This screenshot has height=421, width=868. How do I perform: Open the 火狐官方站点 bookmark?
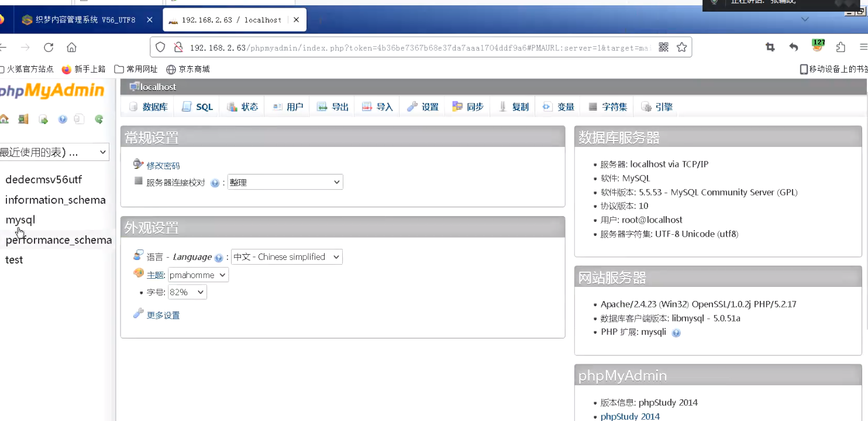(x=27, y=69)
